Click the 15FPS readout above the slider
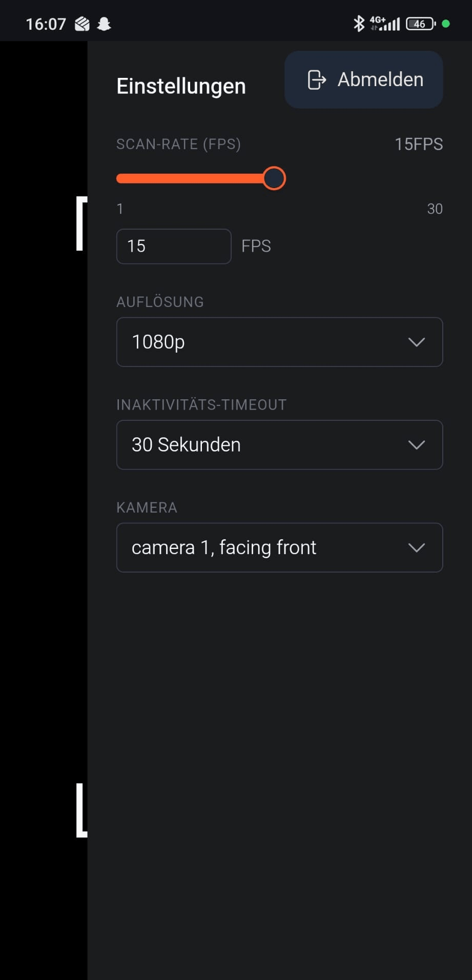472x980 pixels. [418, 144]
